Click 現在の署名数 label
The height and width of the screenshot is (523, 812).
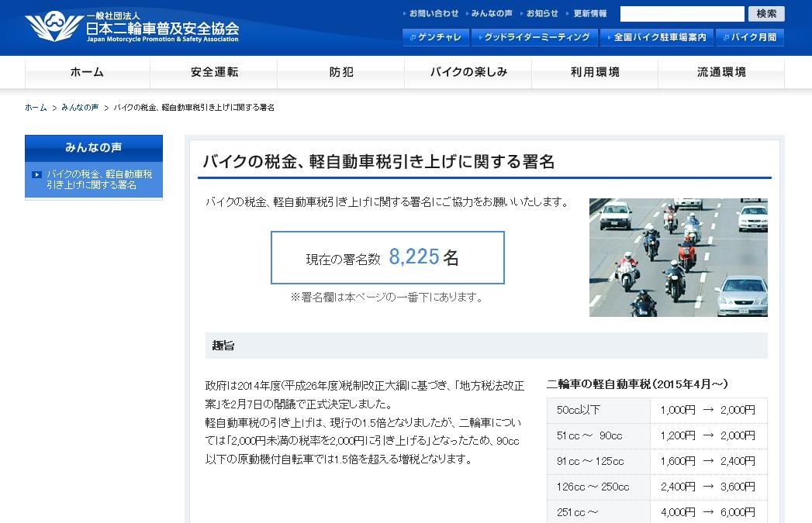344,259
